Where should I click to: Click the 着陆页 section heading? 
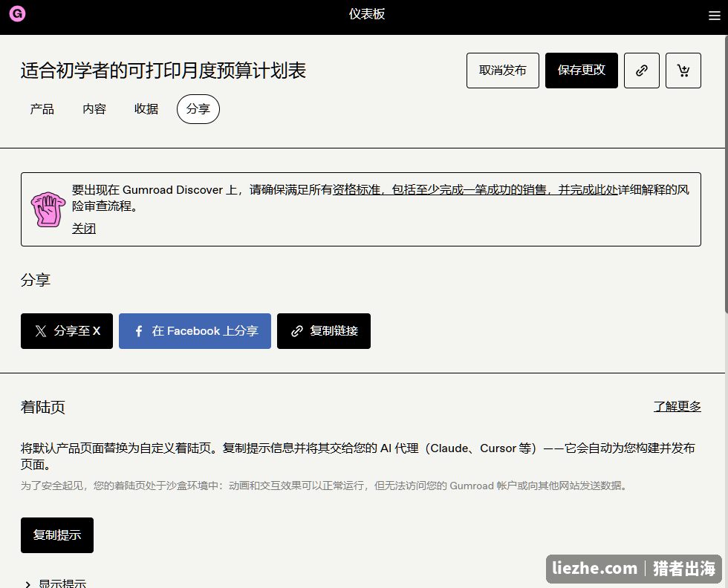tap(43, 407)
